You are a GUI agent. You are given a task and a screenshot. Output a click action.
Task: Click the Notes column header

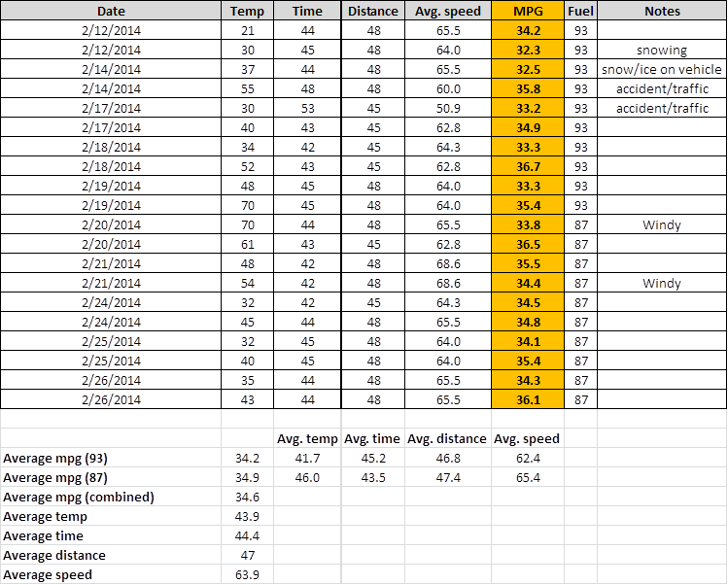661,11
